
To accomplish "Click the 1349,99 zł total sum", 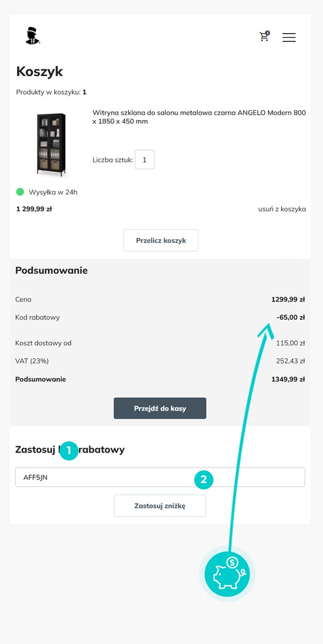I will point(288,379).
